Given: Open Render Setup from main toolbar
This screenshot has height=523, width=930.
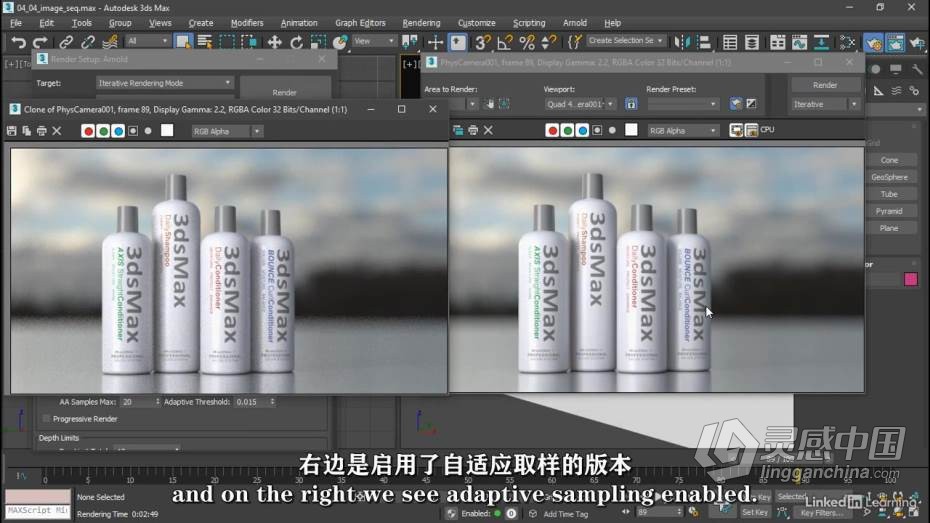Looking at the screenshot, I should click(873, 42).
